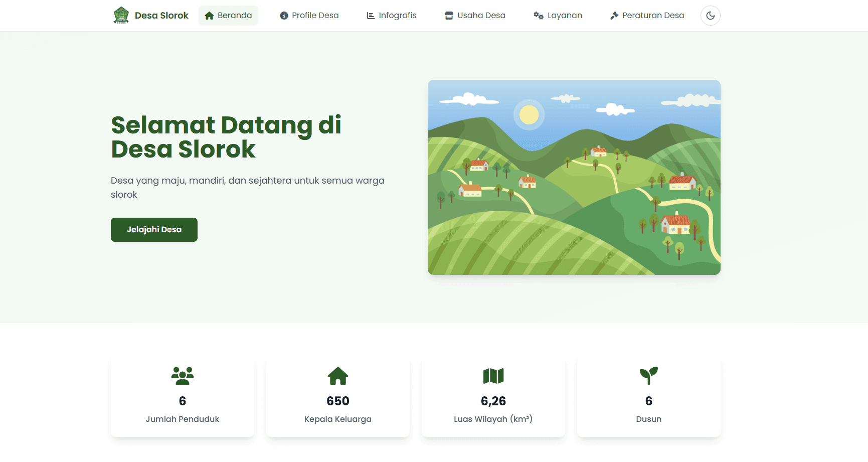Click the plant icon above Dusun count
Screen dimensions: 868x462
tap(648, 376)
